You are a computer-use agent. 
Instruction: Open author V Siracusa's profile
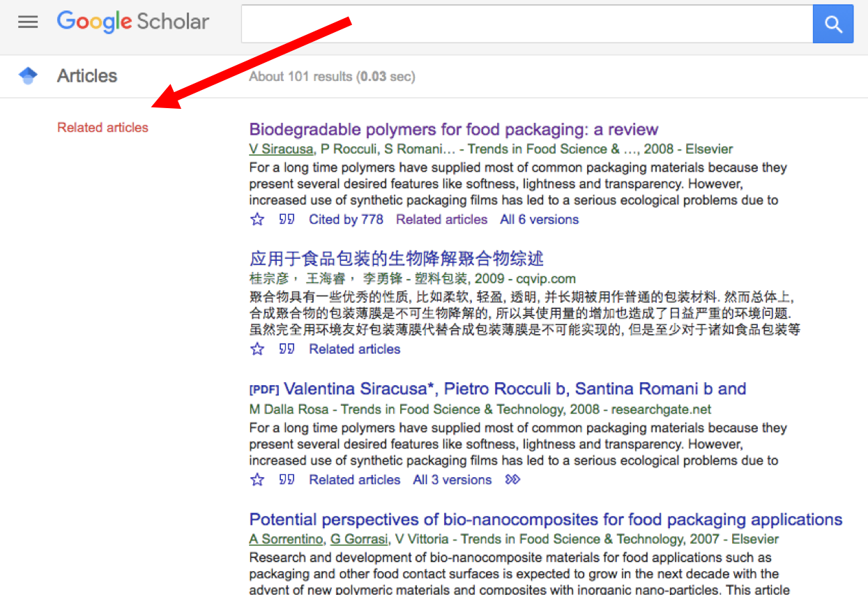pyautogui.click(x=281, y=149)
